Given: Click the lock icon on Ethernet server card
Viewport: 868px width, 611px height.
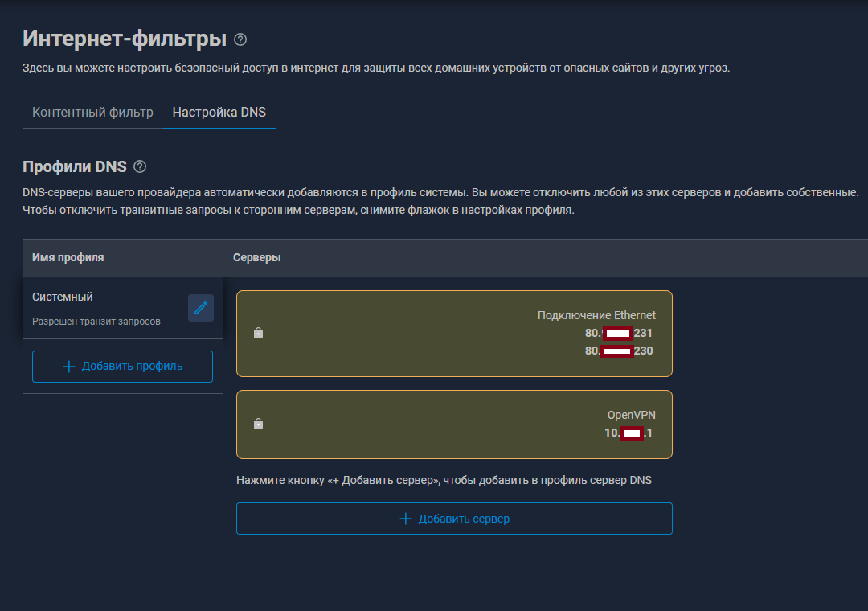Looking at the screenshot, I should point(258,333).
